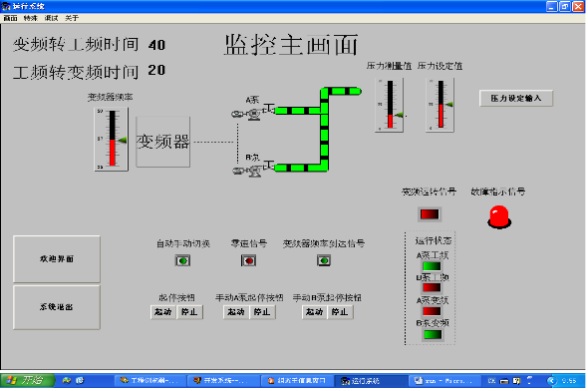Click the B pump motor icon

coord(247,172)
